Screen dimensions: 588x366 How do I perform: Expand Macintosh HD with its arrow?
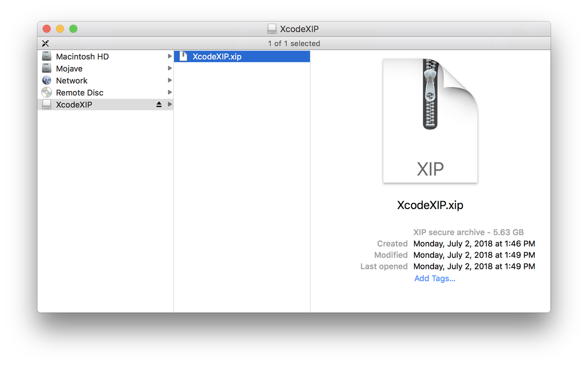[x=170, y=56]
